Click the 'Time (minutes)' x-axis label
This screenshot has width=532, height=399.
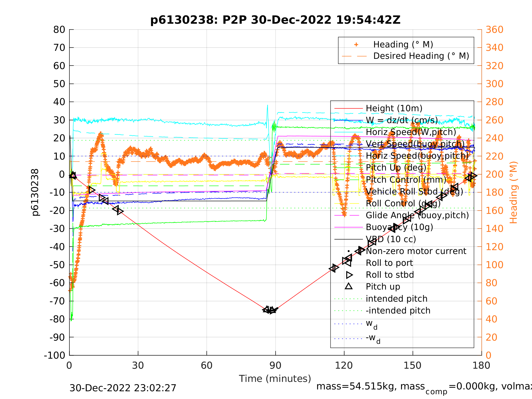pos(275,379)
